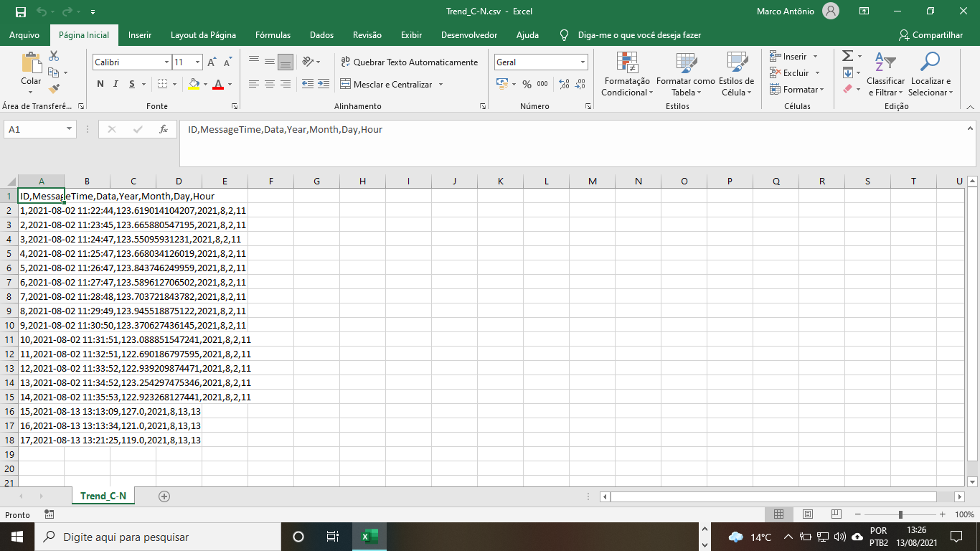The image size is (980, 551).
Task: Click the zoom slider handle
Action: 900,514
